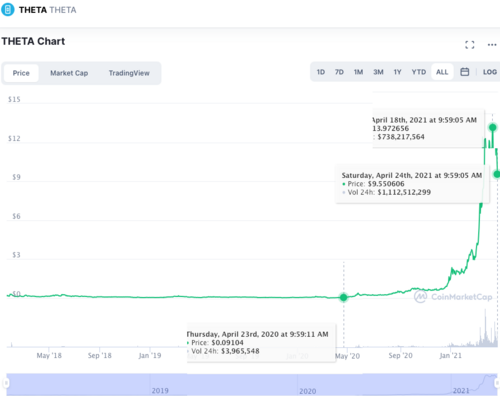Screen dimensions: 500x396
Task: Set chart range to 1D
Action: click(x=321, y=72)
